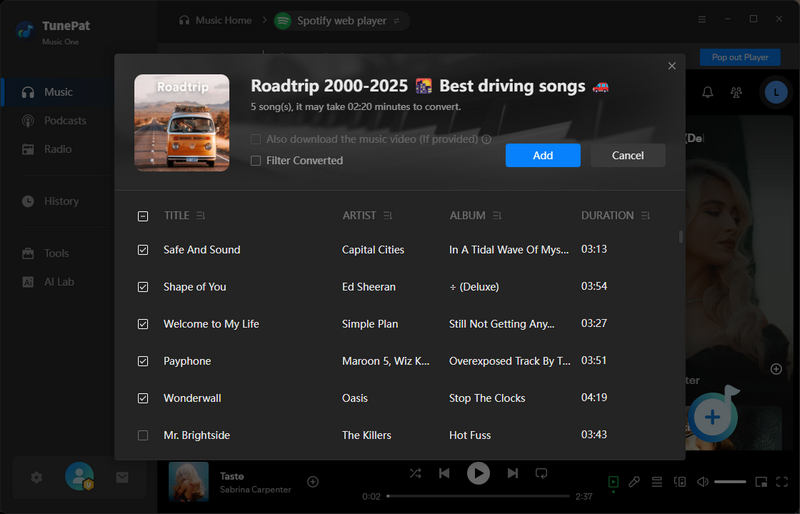
Task: Play the current track Taste
Action: [478, 473]
